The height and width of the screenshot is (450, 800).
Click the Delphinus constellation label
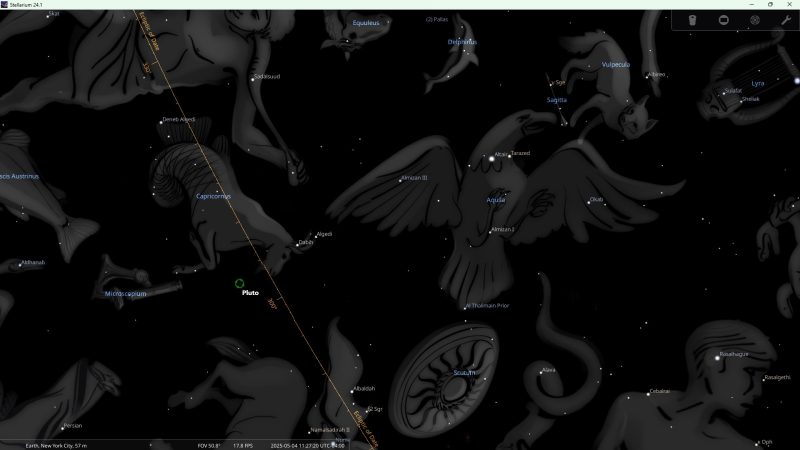point(462,42)
